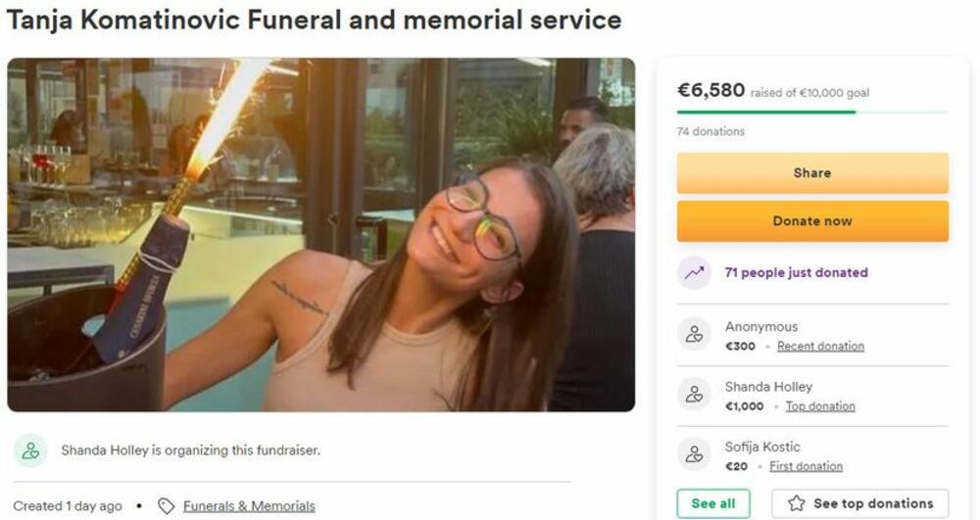Open the First donation link

(x=806, y=466)
